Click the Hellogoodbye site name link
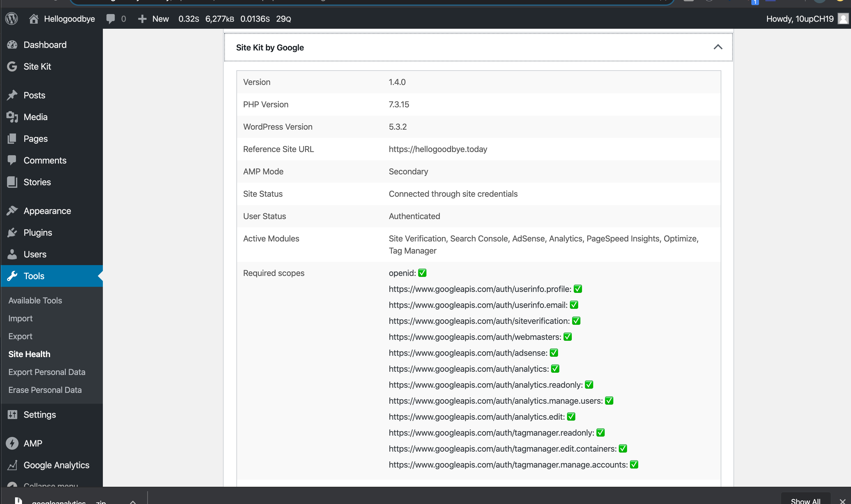Viewport: 851px width, 504px height. point(70,19)
